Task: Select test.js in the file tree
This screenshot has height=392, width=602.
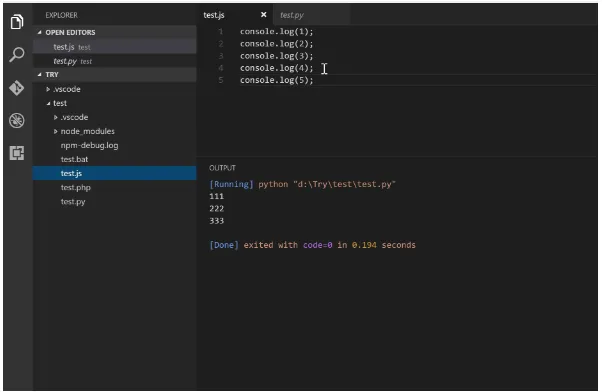Action: tap(114, 173)
